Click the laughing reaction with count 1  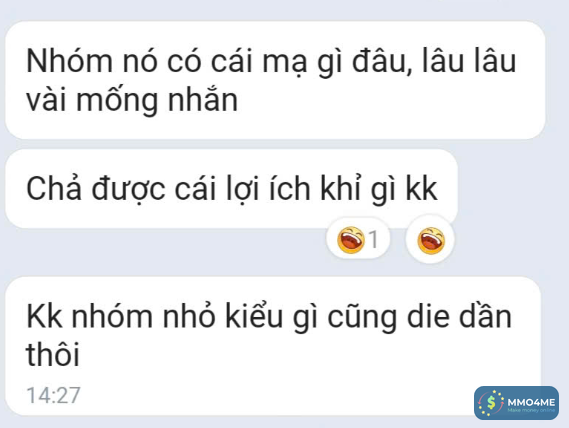358,239
